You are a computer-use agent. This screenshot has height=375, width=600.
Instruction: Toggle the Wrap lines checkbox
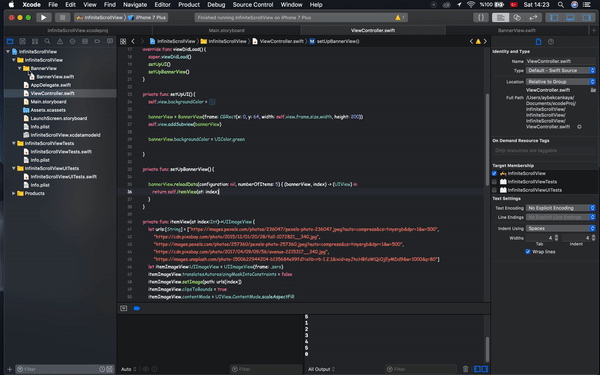(x=528, y=251)
